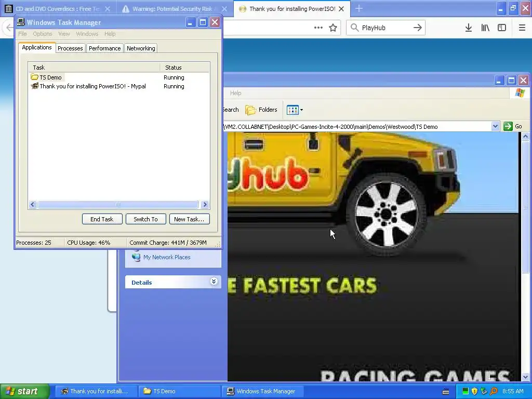Switch to CD and DVD Coverdiscs browser tab
This screenshot has width=532, height=399.
coord(58,9)
